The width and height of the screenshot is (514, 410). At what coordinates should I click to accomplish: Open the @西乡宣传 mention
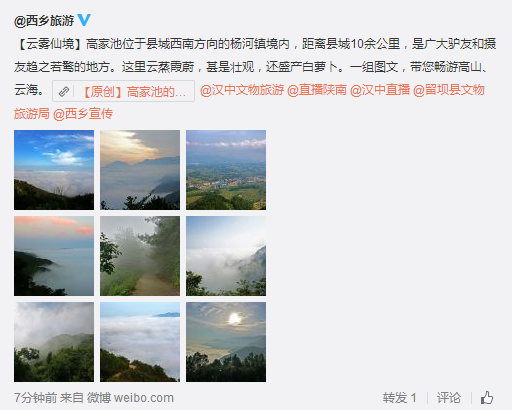coord(83,114)
